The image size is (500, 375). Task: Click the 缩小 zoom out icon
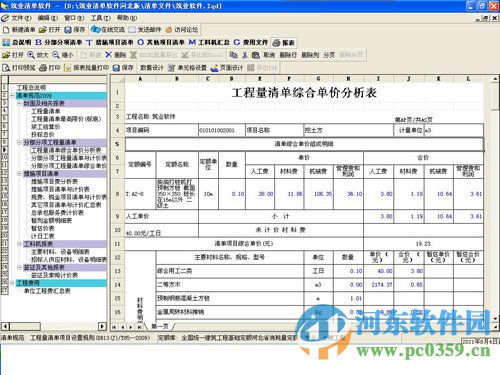(x=56, y=55)
